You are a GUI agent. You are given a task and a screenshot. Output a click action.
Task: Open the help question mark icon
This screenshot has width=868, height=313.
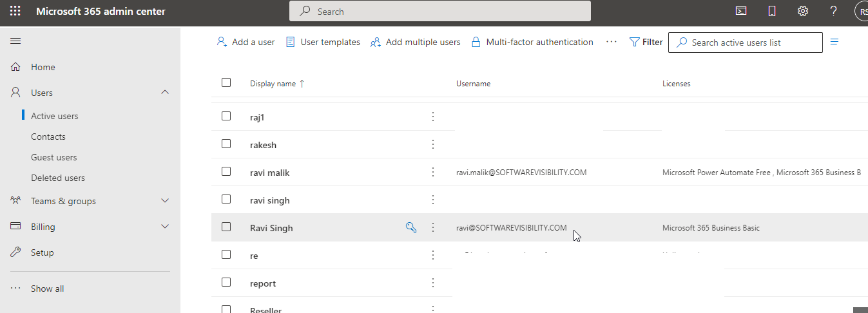pos(834,11)
